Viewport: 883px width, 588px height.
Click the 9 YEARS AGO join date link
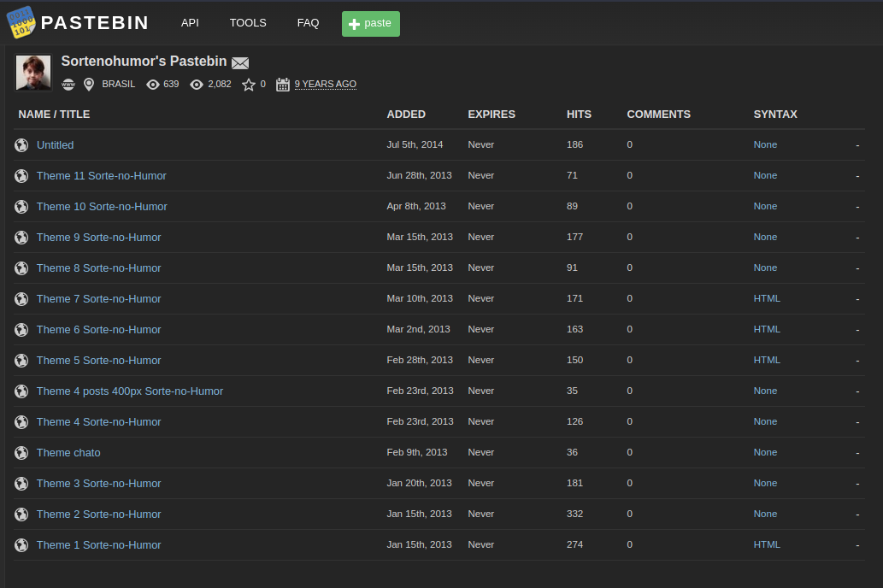pos(326,84)
